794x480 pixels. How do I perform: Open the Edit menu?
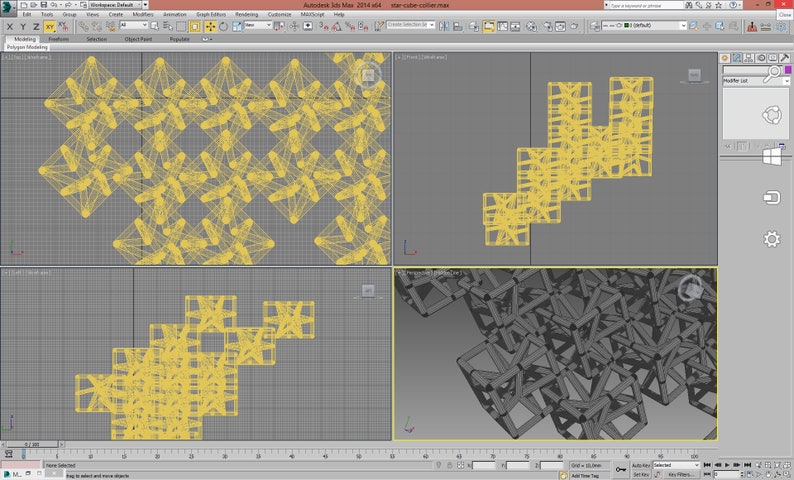(x=27, y=15)
